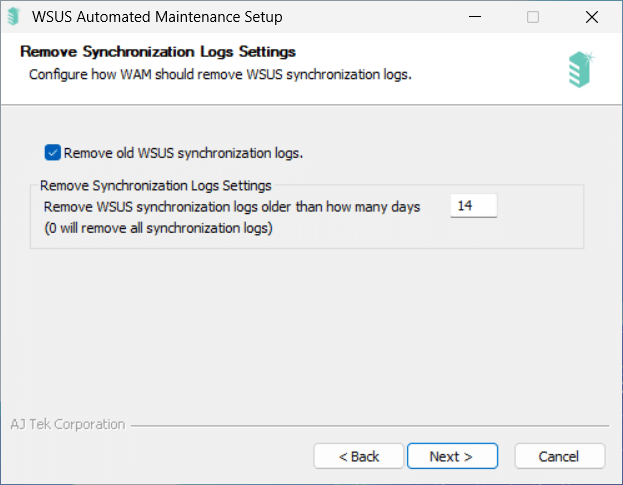Click the '0 will remove all synchronization logs' hint
This screenshot has width=623, height=485.
pyautogui.click(x=158, y=228)
